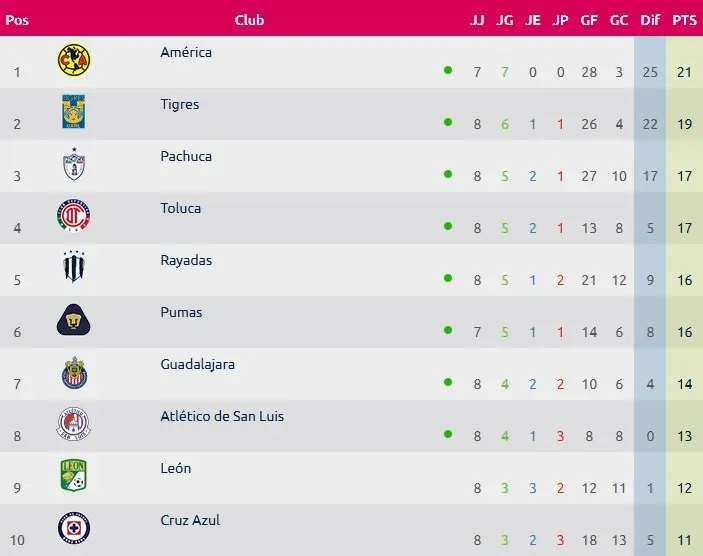The width and height of the screenshot is (703, 556).
Task: Open the Tigres team name link
Action: point(180,104)
